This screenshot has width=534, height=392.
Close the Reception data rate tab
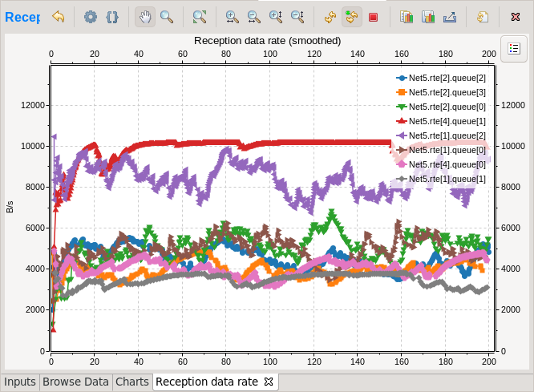[269, 382]
